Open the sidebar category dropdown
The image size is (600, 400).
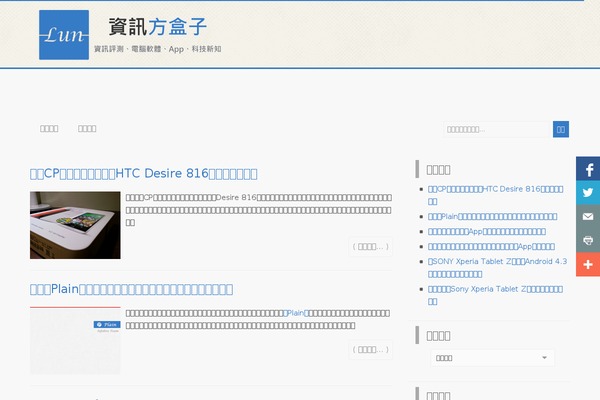(492, 358)
